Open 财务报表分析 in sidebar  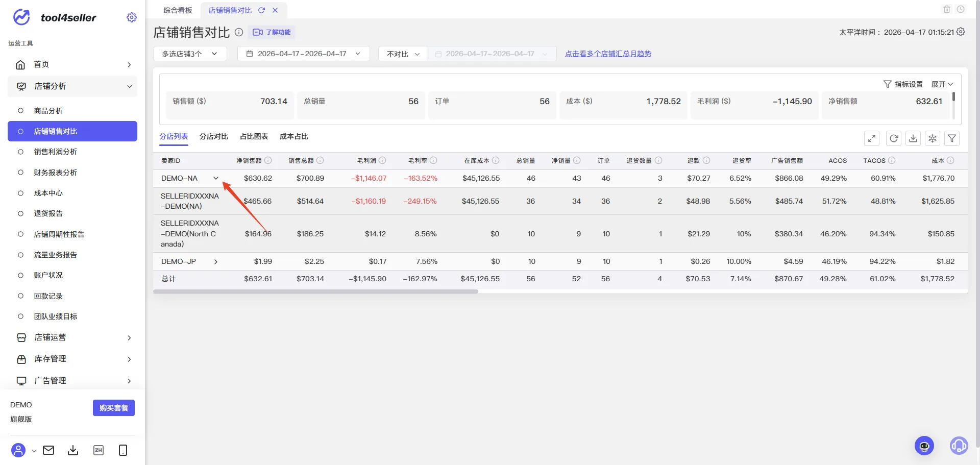pos(72,173)
